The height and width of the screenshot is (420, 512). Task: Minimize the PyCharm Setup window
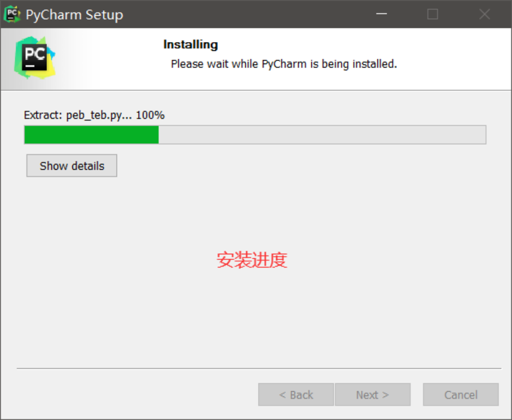381,14
